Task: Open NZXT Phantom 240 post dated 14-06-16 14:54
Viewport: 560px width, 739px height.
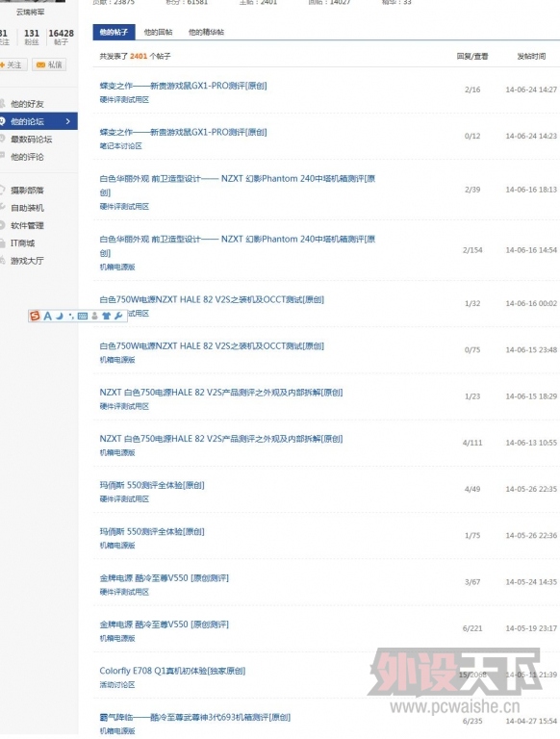Action: click(x=237, y=245)
